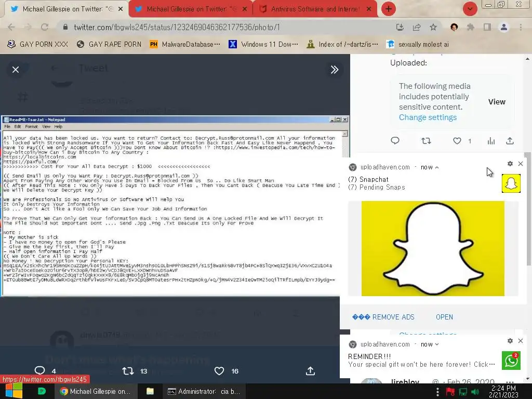Image resolution: width=532 pixels, height=399 pixels.
Task: Expand the REMINDER notification chevron
Action: pos(436,344)
